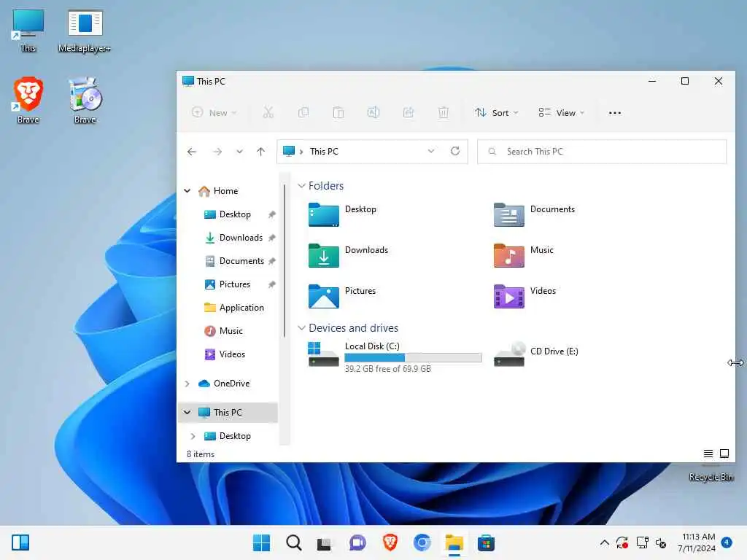Screen dimensions: 747x560
Task: Click Mediaplayer+ desktop shortcut
Action: 85,31
